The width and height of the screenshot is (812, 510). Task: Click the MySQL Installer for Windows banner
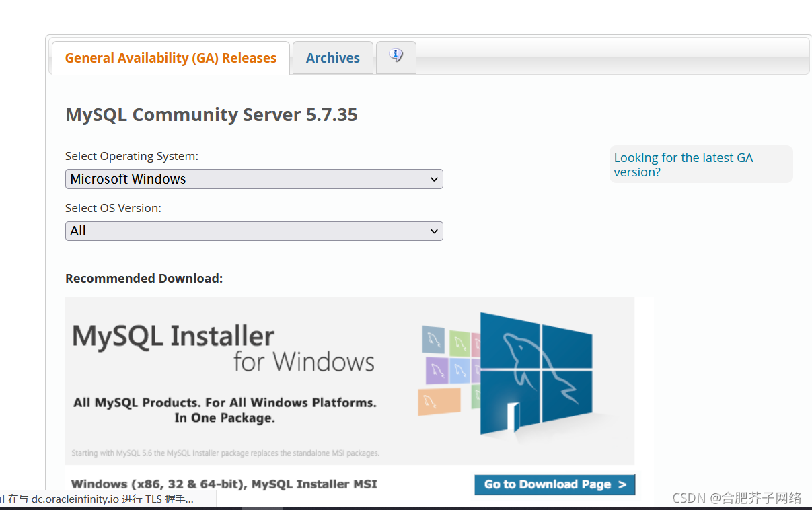tap(350, 380)
